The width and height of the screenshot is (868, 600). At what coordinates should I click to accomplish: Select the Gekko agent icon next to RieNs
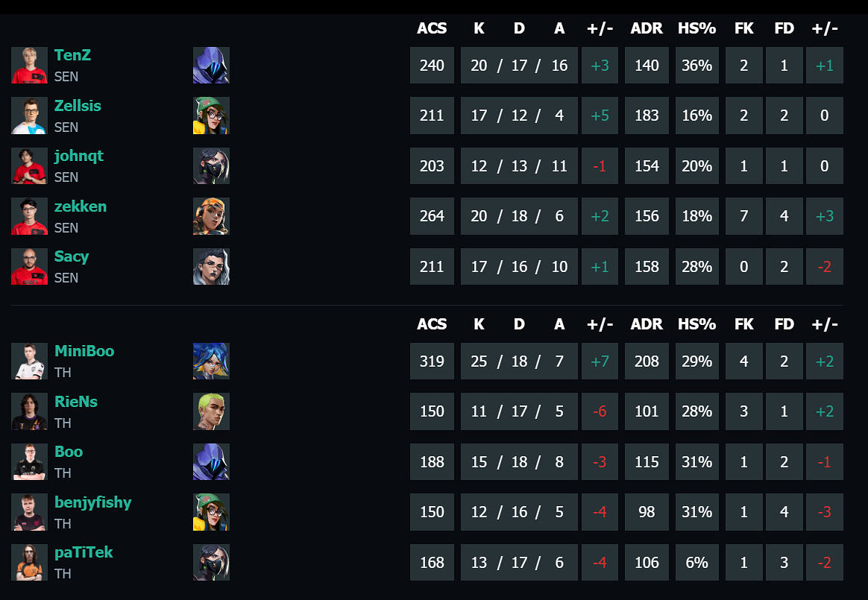tap(211, 411)
